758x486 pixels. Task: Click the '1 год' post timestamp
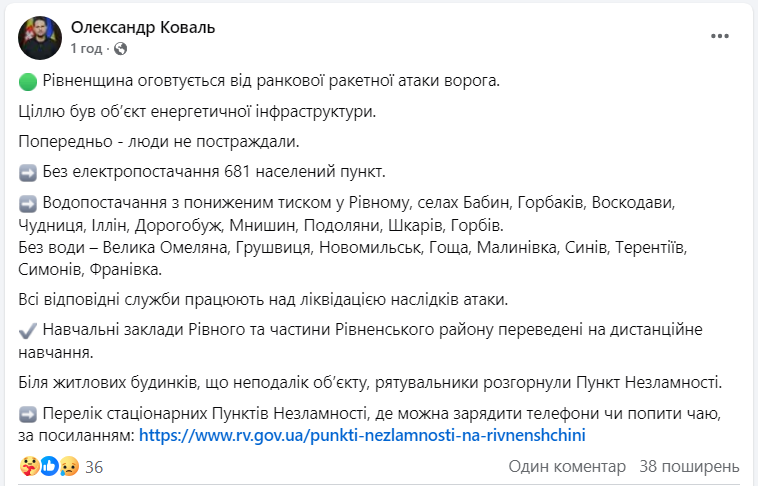[87, 48]
